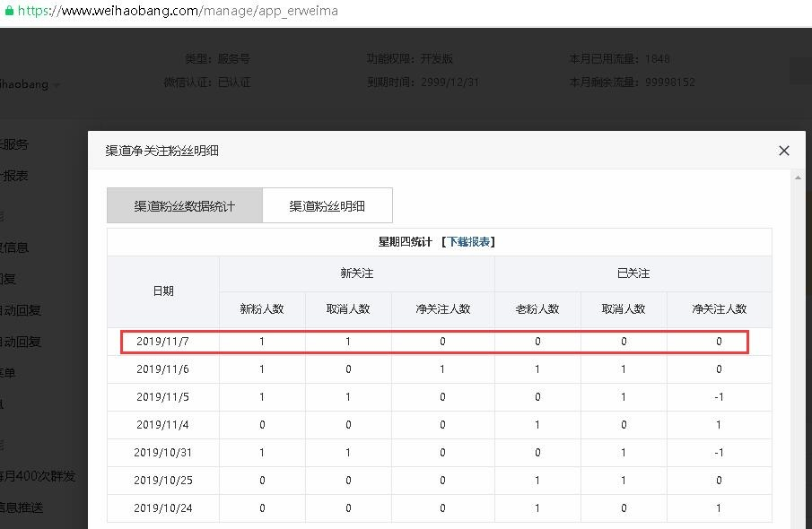Click the 已关注 group header
The width and height of the screenshot is (812, 529).
[x=633, y=273]
